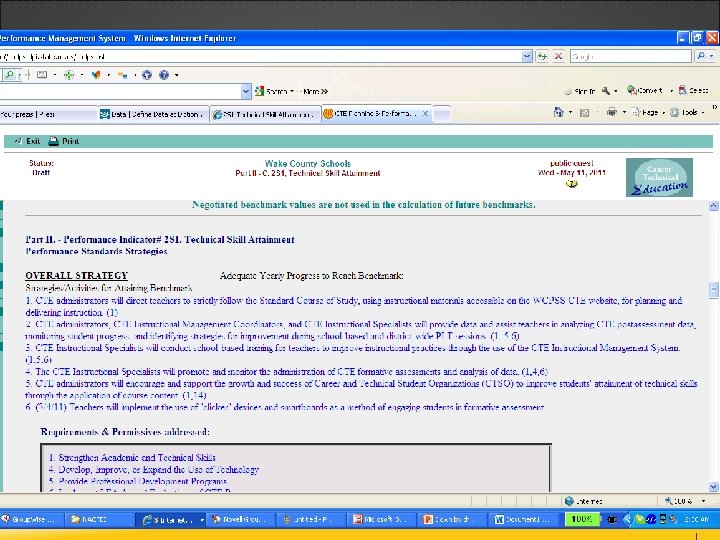Click the OVERALL STRATEGY heading
Screen dimensions: 720x540
(77, 276)
